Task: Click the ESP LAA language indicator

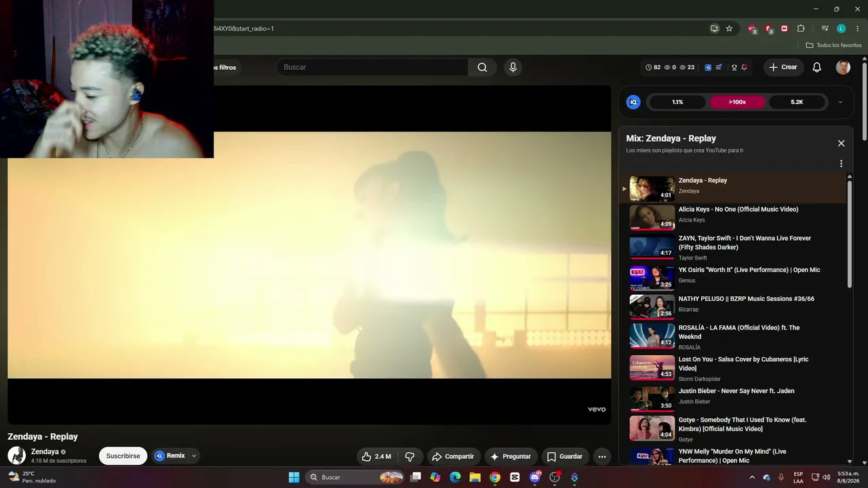Action: (798, 477)
